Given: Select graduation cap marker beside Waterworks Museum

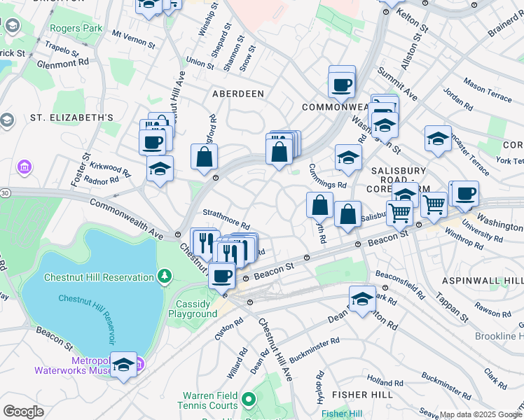Looking at the screenshot, I should click(x=124, y=365).
